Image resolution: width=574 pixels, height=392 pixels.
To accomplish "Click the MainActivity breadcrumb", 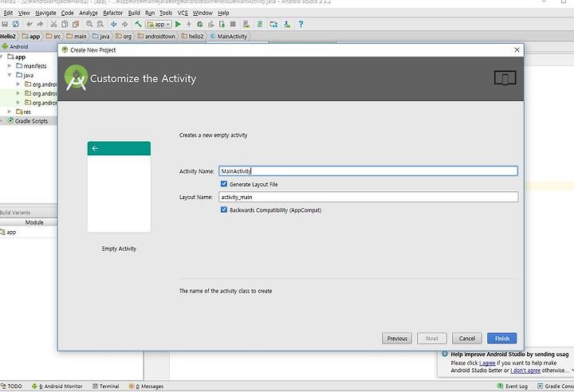I will (x=229, y=36).
